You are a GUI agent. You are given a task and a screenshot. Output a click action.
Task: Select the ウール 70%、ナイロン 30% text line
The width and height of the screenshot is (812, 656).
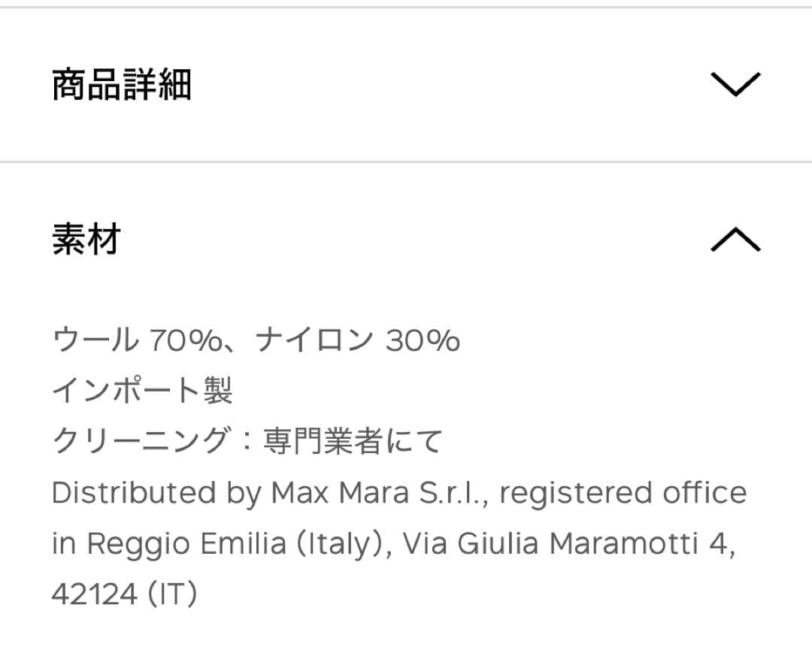[x=256, y=340]
